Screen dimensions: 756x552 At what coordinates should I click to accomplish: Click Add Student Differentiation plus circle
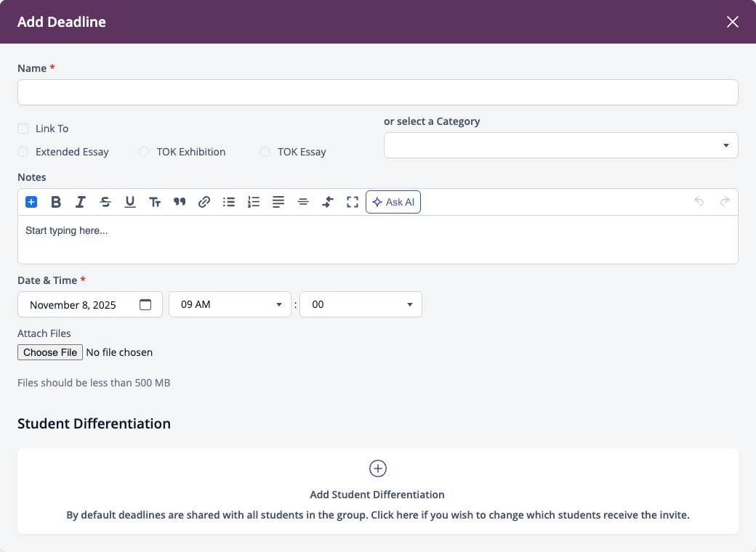[377, 468]
